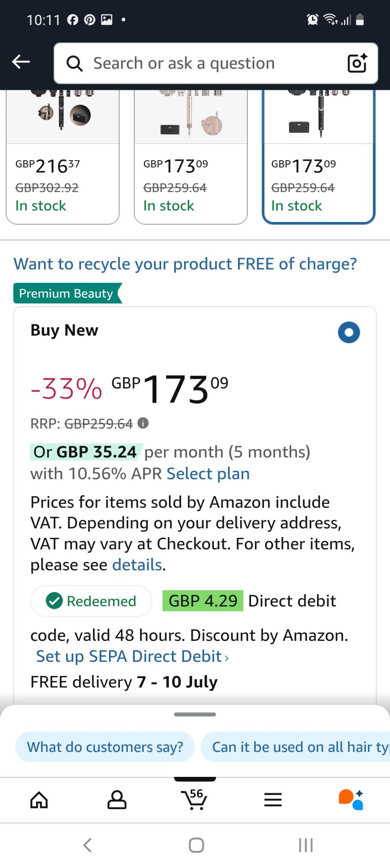
Task: Select the Buy New radio button
Action: [x=349, y=332]
